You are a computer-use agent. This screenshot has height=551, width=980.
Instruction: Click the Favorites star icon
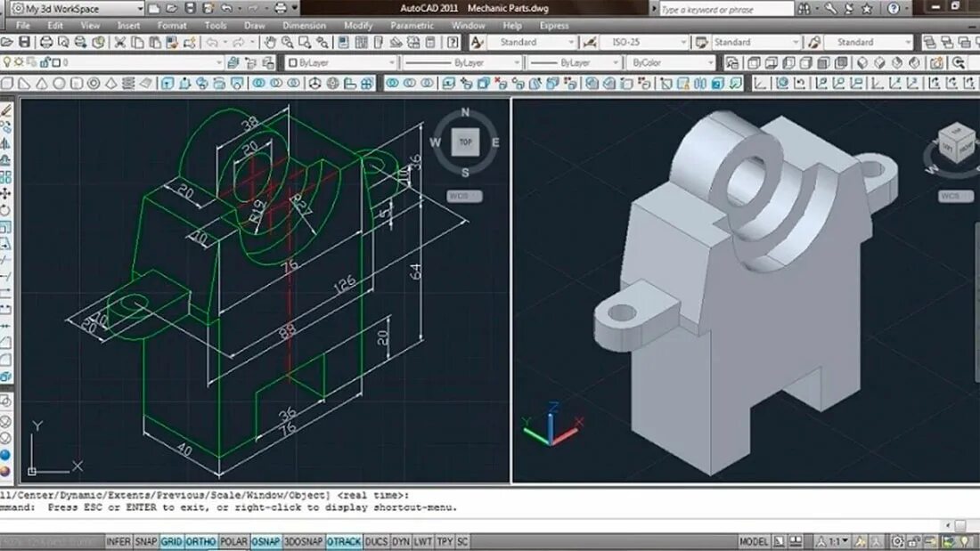coord(867,9)
